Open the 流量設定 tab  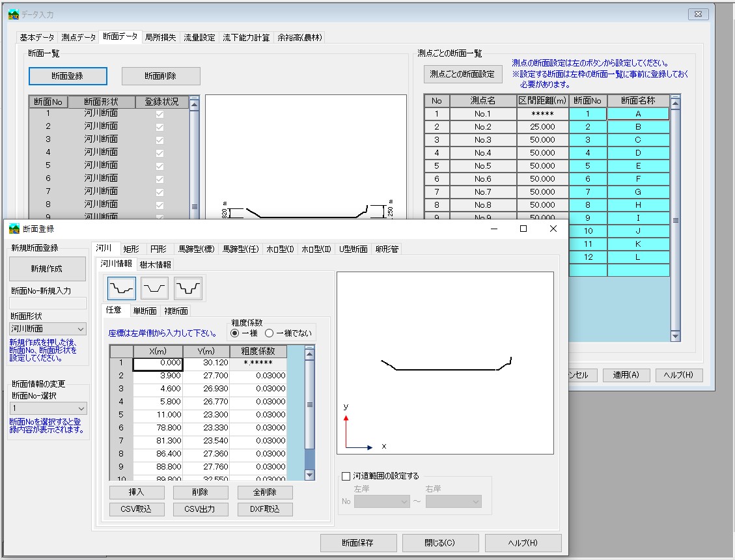[x=199, y=38]
